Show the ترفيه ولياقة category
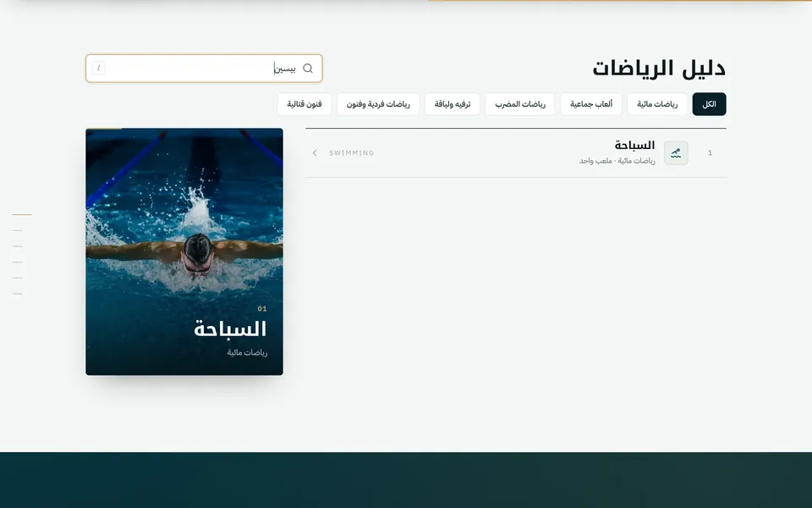 [x=453, y=104]
